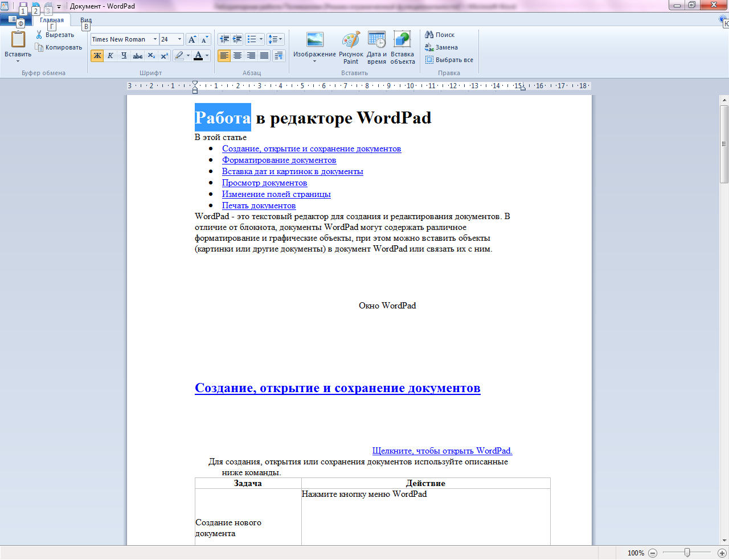This screenshot has width=729, height=560.
Task: Toggle strikethrough abc formatting
Action: (138, 56)
